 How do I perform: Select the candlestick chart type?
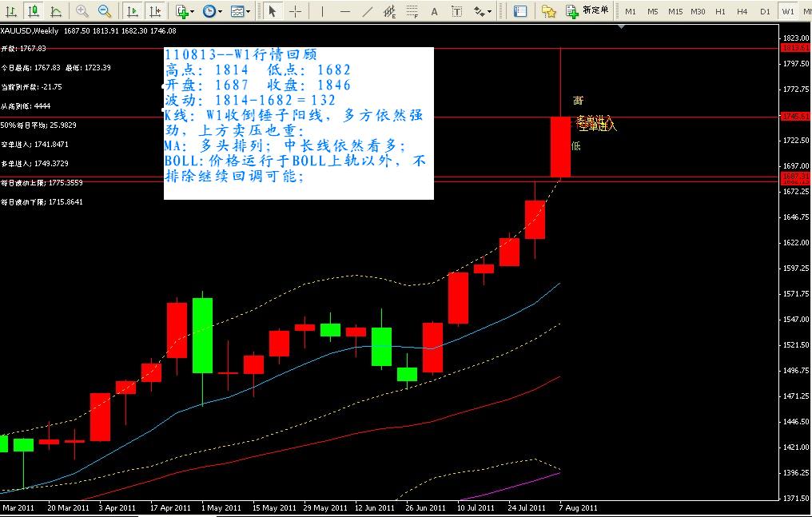click(x=33, y=11)
